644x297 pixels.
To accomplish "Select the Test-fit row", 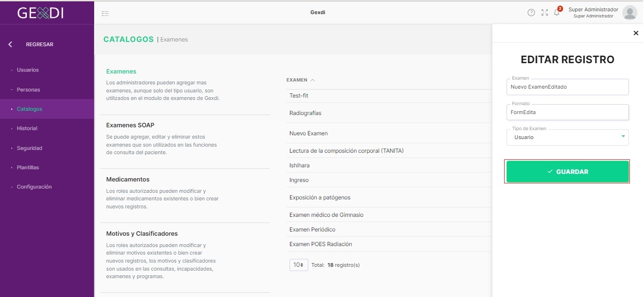I will (x=389, y=96).
